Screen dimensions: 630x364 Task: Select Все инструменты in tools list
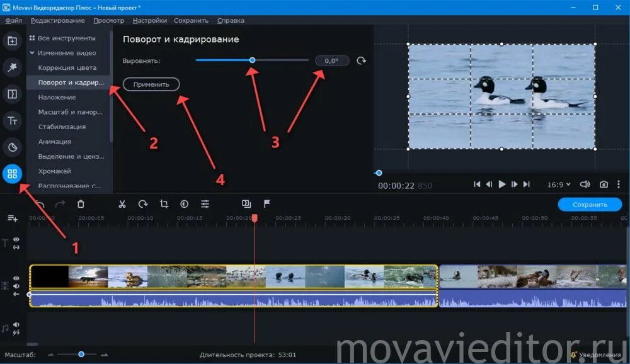pyautogui.click(x=67, y=38)
